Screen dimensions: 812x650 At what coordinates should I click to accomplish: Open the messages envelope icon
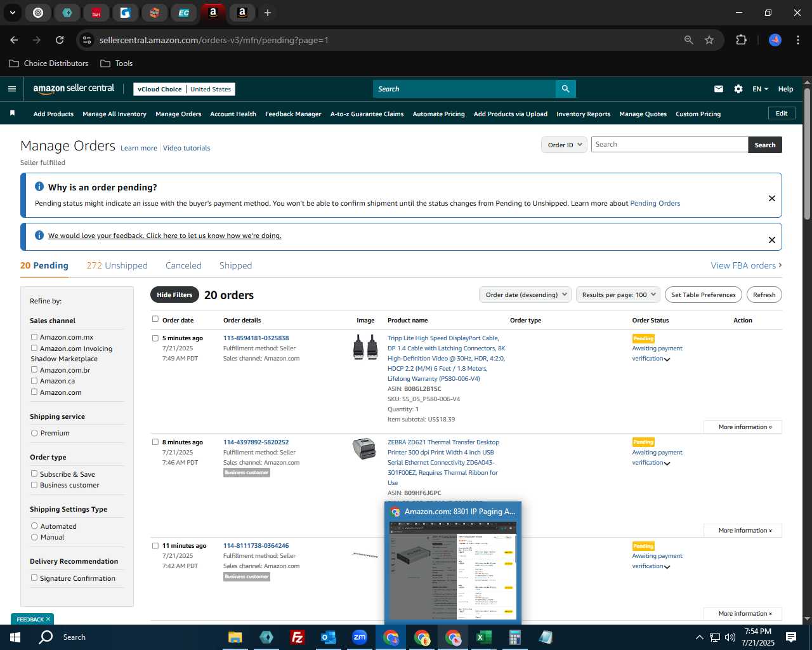(719, 89)
